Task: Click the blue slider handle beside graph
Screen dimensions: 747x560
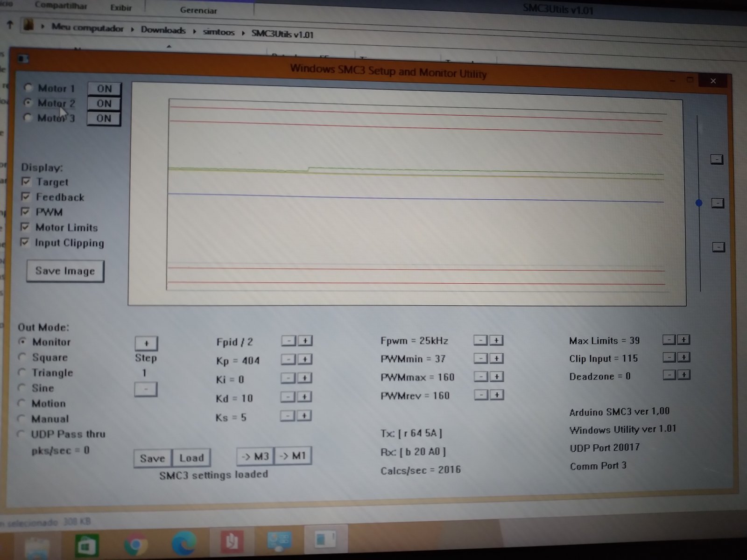Action: (x=699, y=203)
